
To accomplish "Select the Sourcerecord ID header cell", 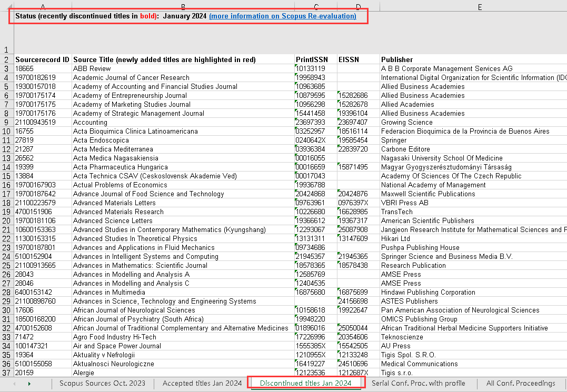I will click(x=43, y=59).
